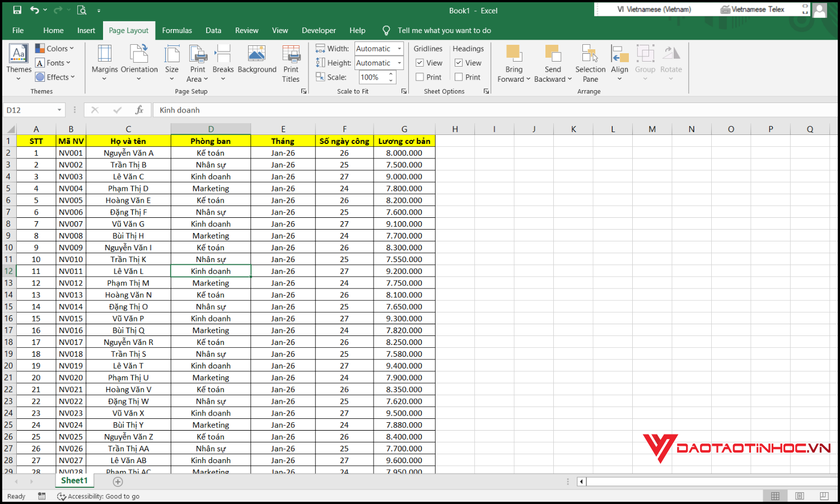Open the theme Fonts dropdown
The image size is (840, 504).
click(54, 62)
